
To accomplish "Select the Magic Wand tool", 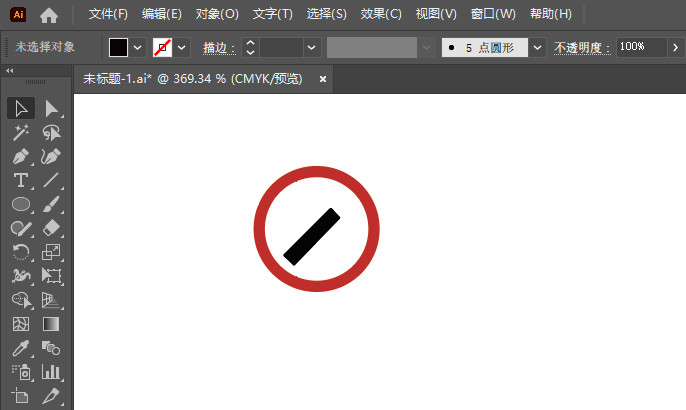I will coord(21,133).
